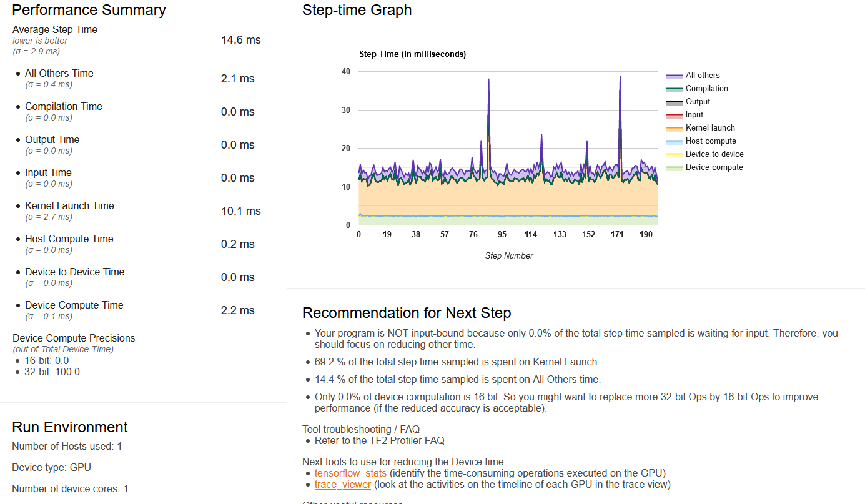Open the trace_viewer tool link
The width and height of the screenshot is (865, 504).
[343, 484]
